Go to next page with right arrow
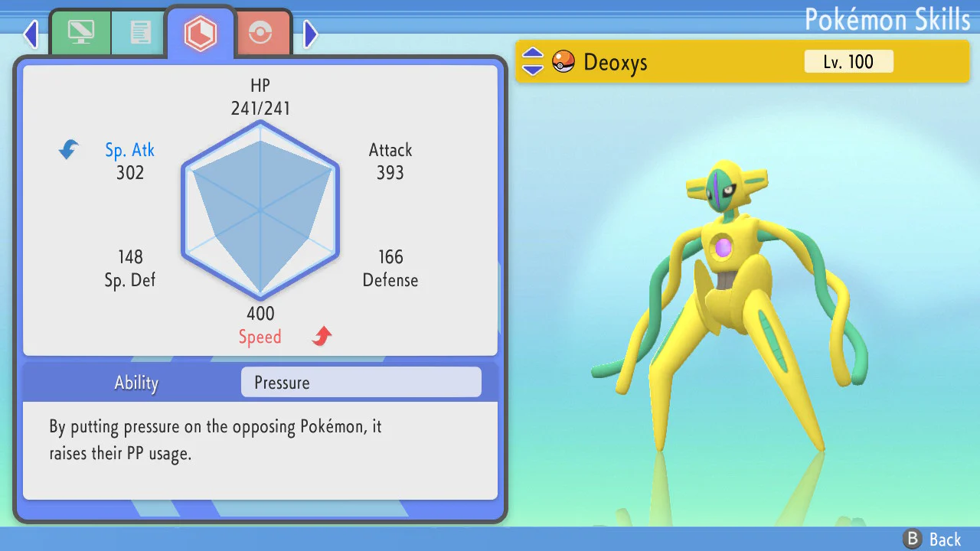 [x=311, y=34]
